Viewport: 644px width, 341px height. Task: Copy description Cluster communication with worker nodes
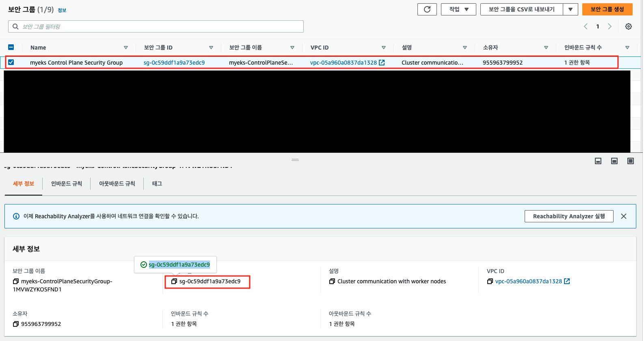(332, 281)
